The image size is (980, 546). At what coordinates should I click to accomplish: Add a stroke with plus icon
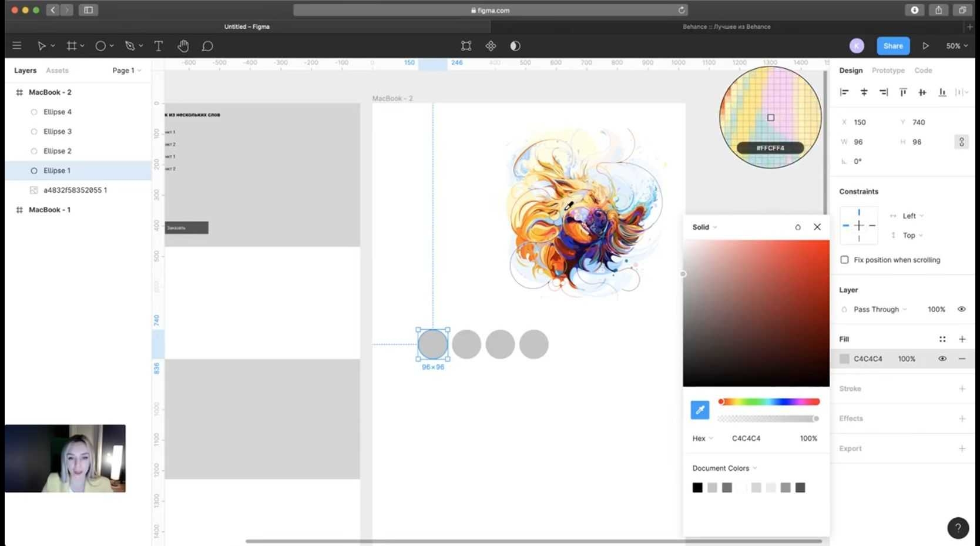962,388
